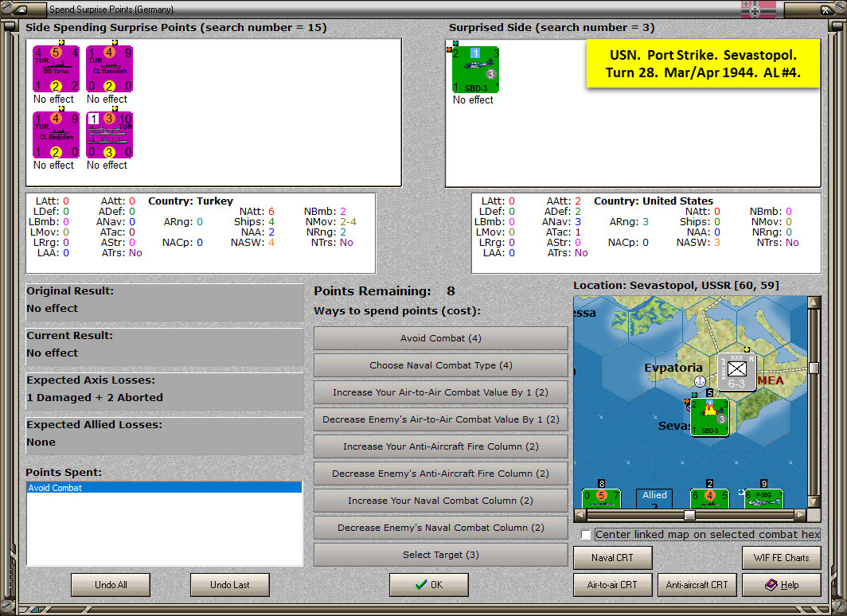The image size is (847, 616).
Task: Click the map's horizontal scrollbar left arrow
Action: point(580,515)
